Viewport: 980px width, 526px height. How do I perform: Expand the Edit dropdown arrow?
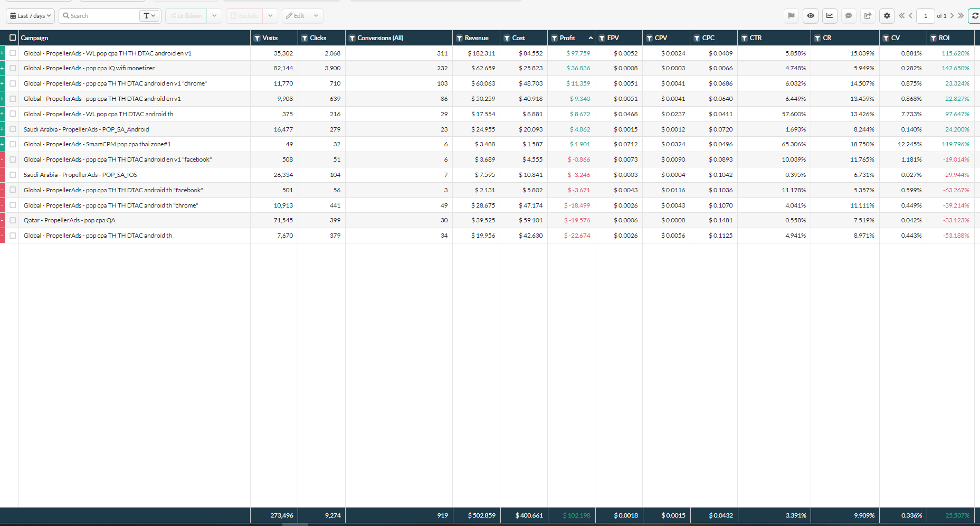[316, 16]
